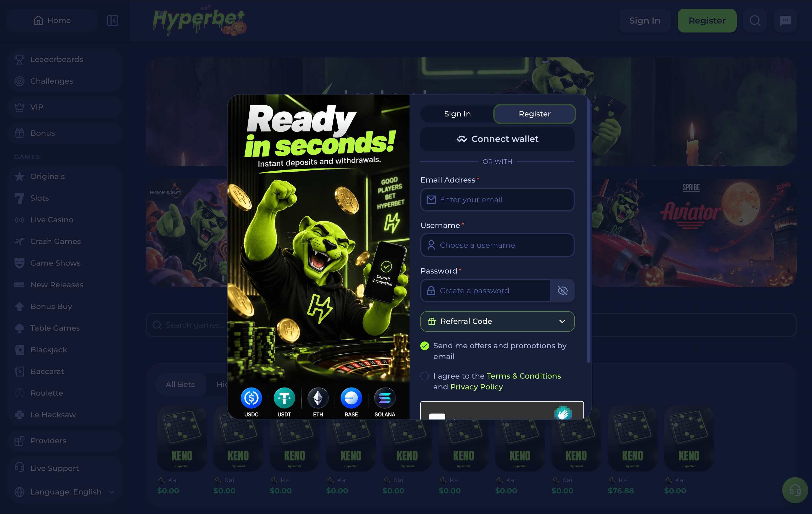Click the Game Shows mask icon
Screen dimensions: 812x514
click(20, 263)
